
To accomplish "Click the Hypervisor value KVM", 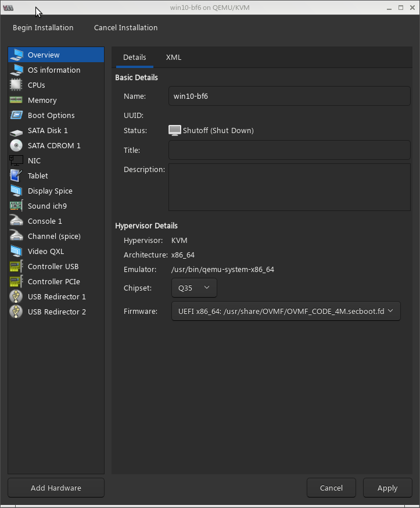I will click(180, 241).
